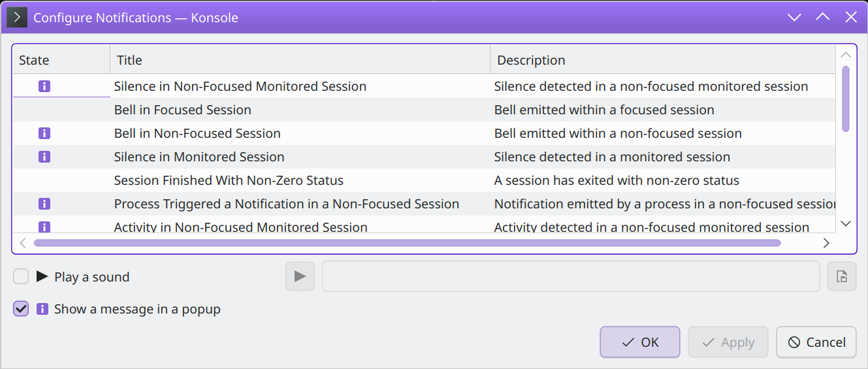Uncheck Show a message in a popup
Viewport: 868px width, 369px height.
(x=21, y=309)
